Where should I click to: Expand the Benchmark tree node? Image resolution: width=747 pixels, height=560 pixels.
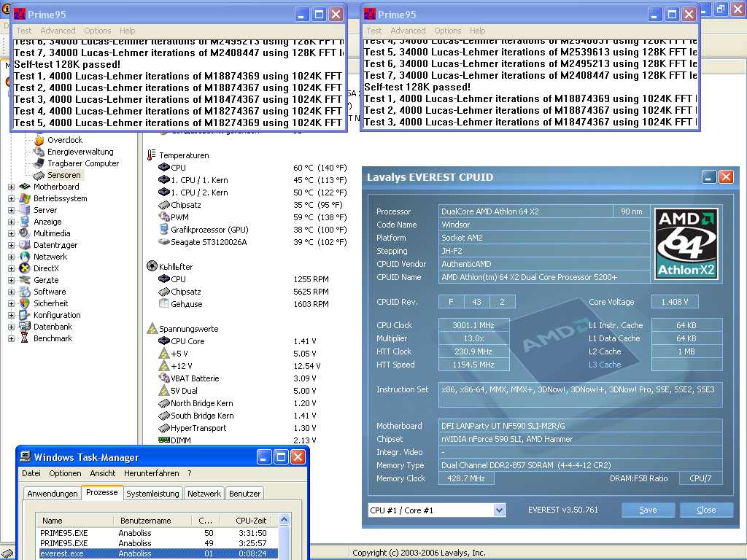12,338
